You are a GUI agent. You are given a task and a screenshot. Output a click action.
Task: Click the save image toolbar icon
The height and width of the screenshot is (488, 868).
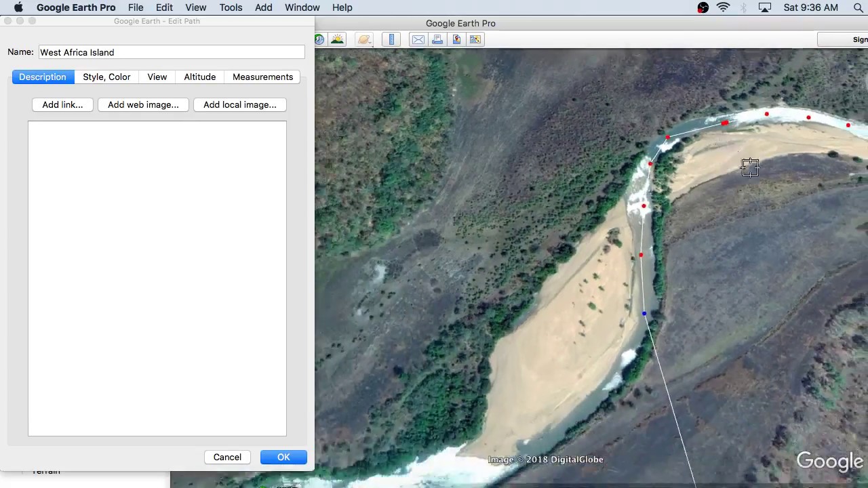[x=456, y=39]
